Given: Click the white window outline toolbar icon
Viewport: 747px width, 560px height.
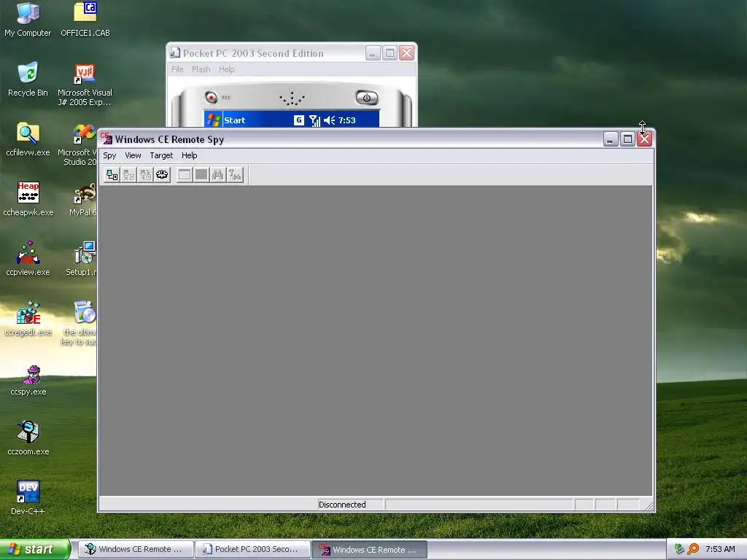Looking at the screenshot, I should [185, 175].
